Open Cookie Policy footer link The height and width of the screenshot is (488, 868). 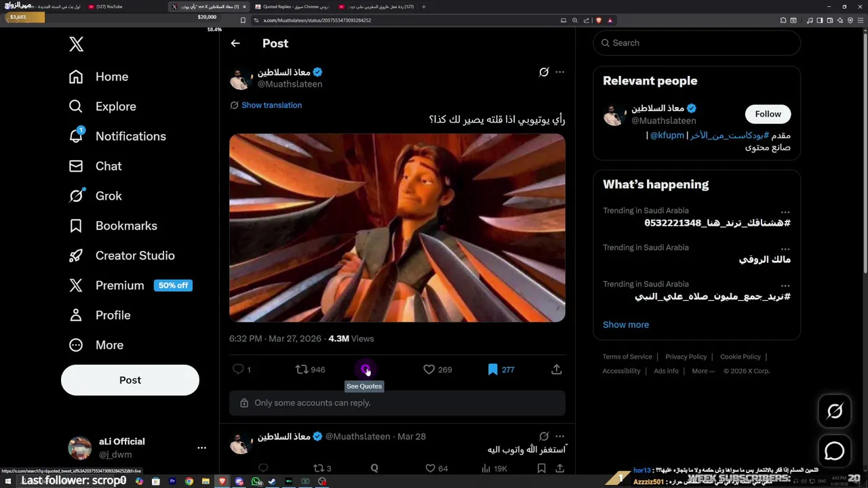[741, 357]
